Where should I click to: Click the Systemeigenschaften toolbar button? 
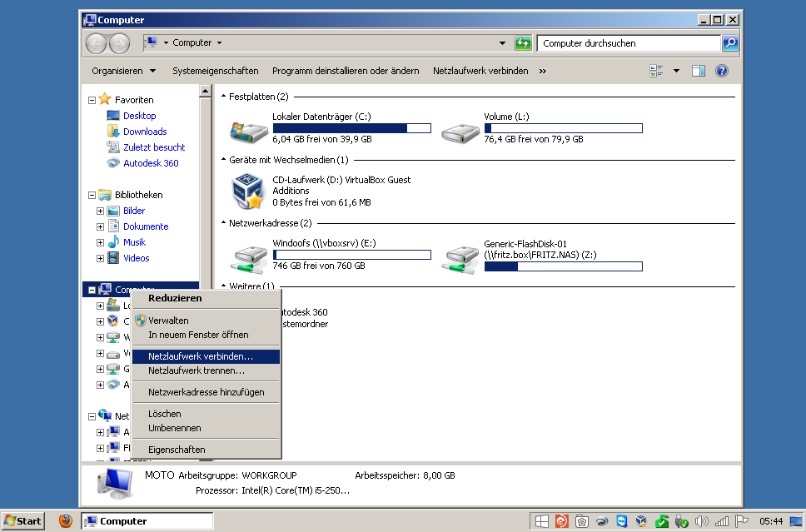point(215,71)
